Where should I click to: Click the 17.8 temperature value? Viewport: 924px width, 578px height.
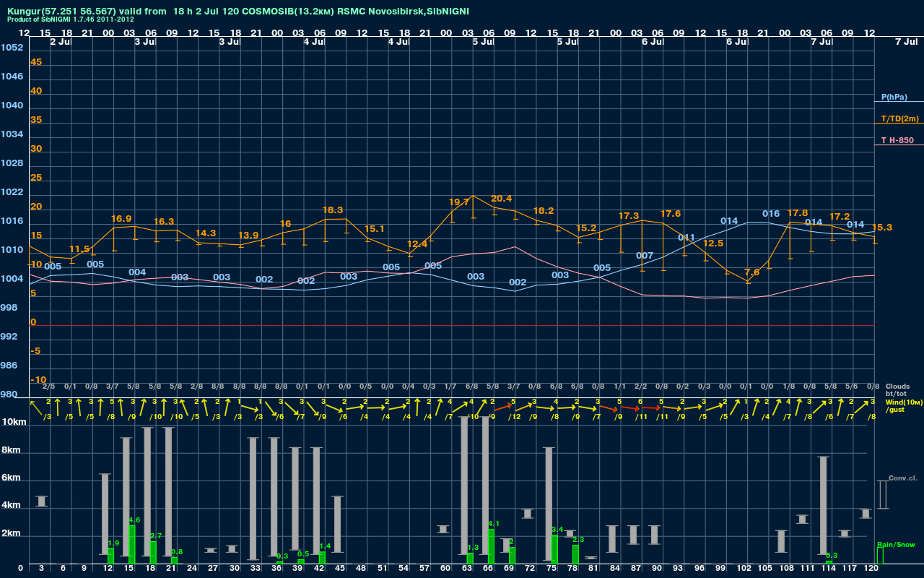tap(798, 213)
